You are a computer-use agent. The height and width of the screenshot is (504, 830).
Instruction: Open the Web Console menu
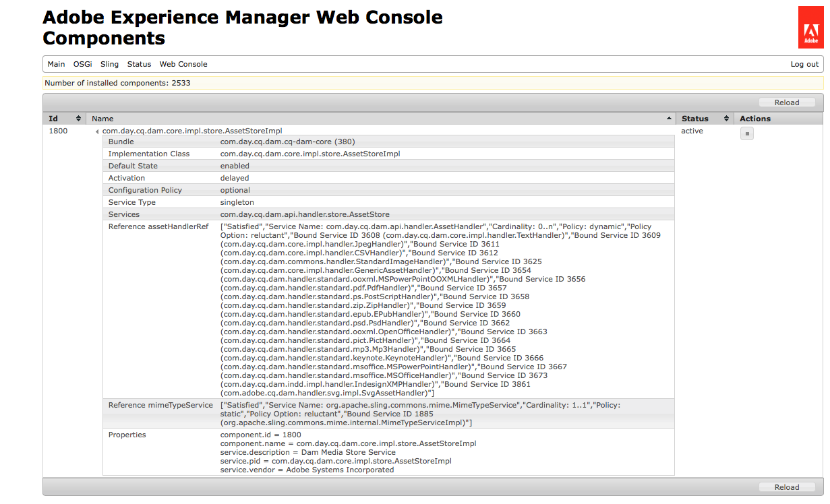click(x=183, y=65)
